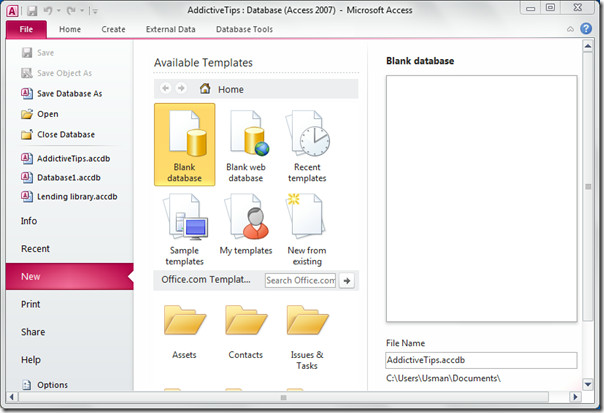Select the Blank web database template
The image size is (604, 413).
click(246, 146)
